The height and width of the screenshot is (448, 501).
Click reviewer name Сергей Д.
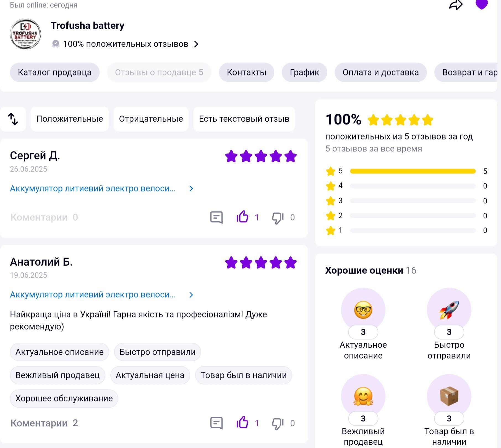pyautogui.click(x=35, y=156)
